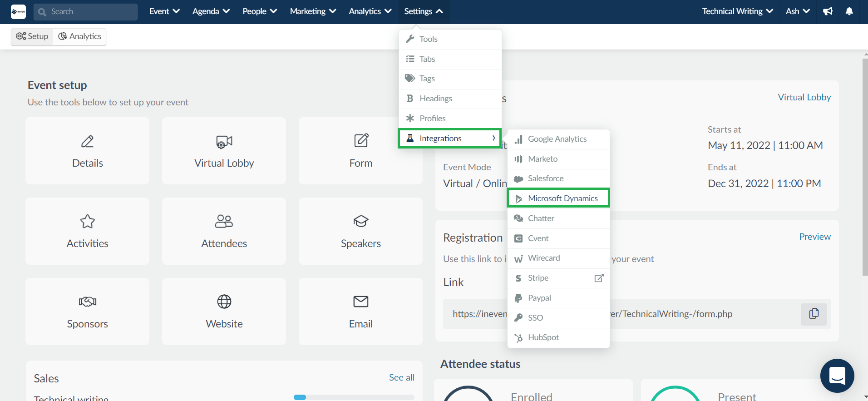This screenshot has height=401, width=868.
Task: Choose Marketo integration
Action: [558, 159]
